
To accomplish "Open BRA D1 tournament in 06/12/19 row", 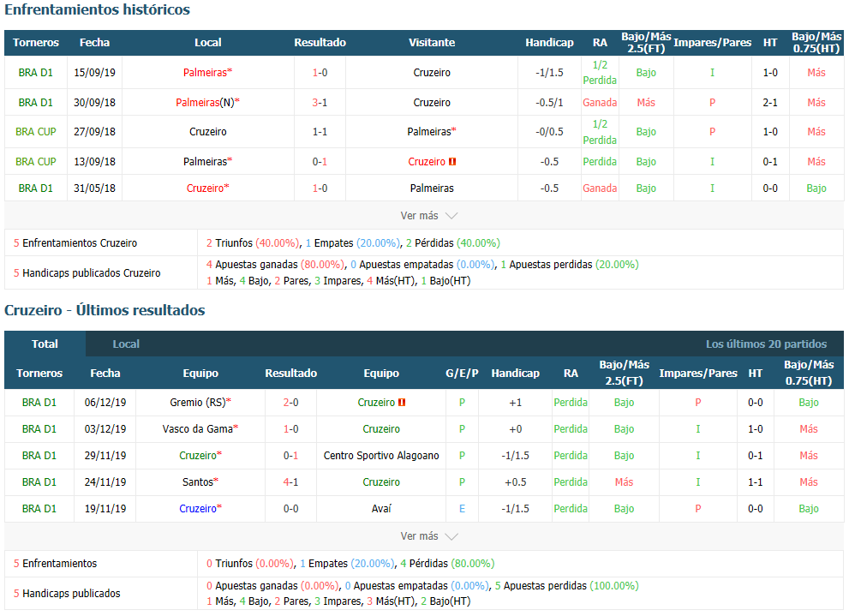I will coord(39,402).
